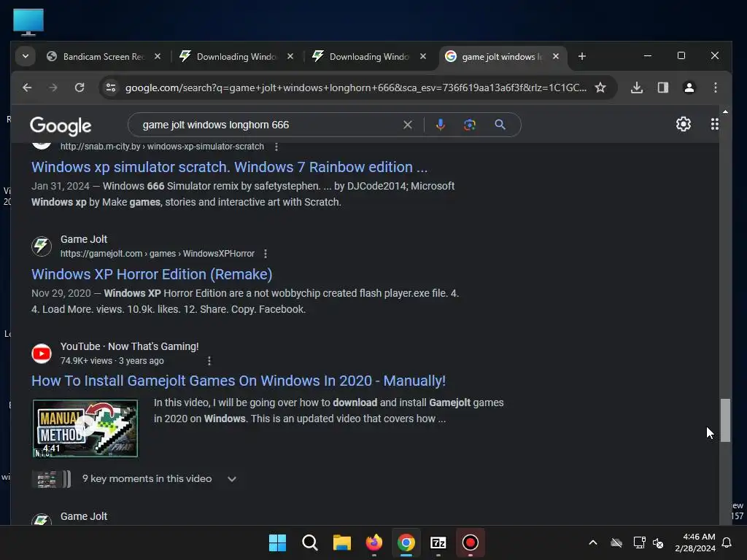Open the Chrome profile icon
Screen dimensions: 747x560
point(689,87)
